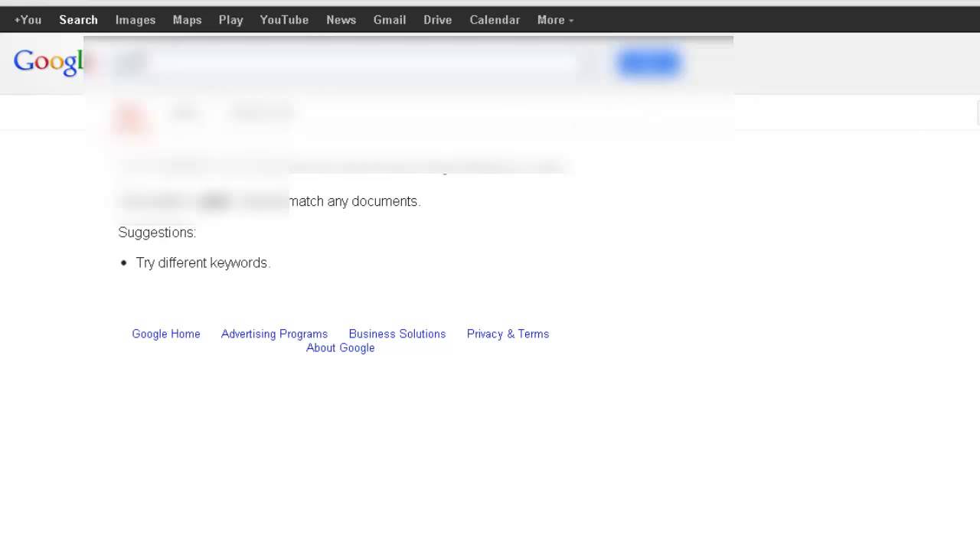Click the 'Suggestions:' heading text
Viewport: 980px width, 551px height.
(x=157, y=232)
